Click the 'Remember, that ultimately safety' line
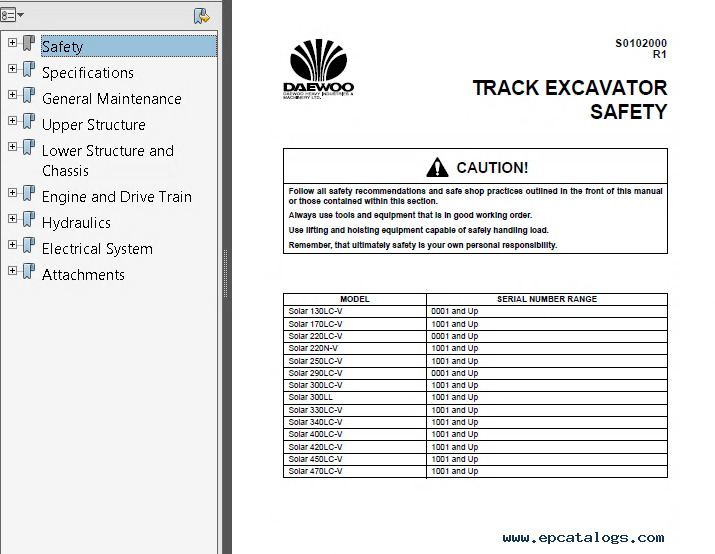715x554 pixels. [x=423, y=245]
